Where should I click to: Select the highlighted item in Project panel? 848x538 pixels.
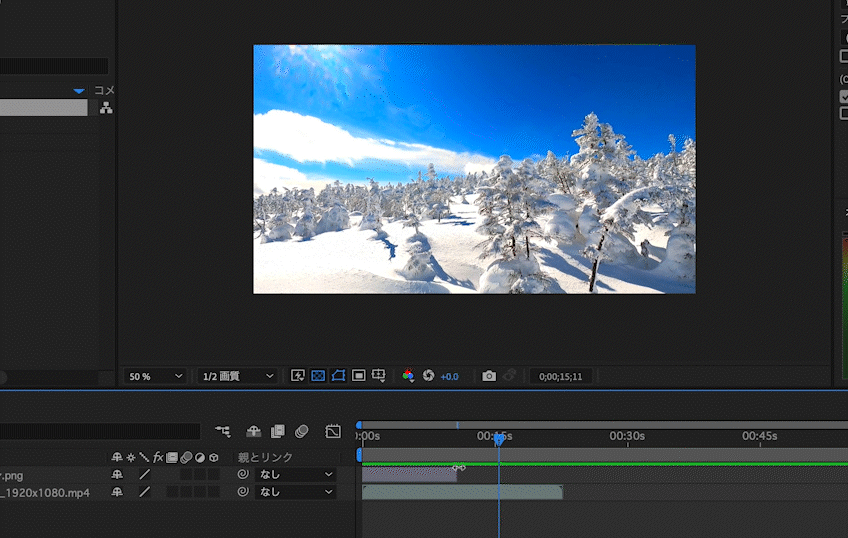pos(43,108)
